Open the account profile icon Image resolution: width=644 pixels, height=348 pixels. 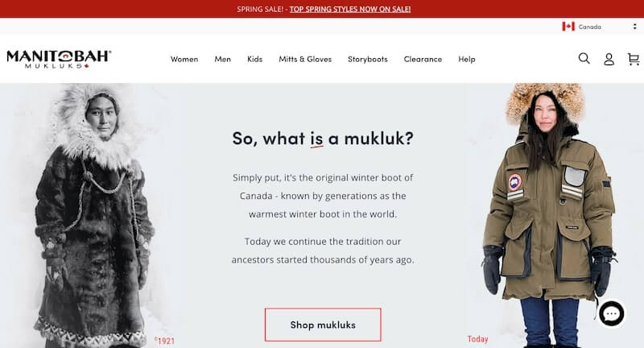coord(609,59)
